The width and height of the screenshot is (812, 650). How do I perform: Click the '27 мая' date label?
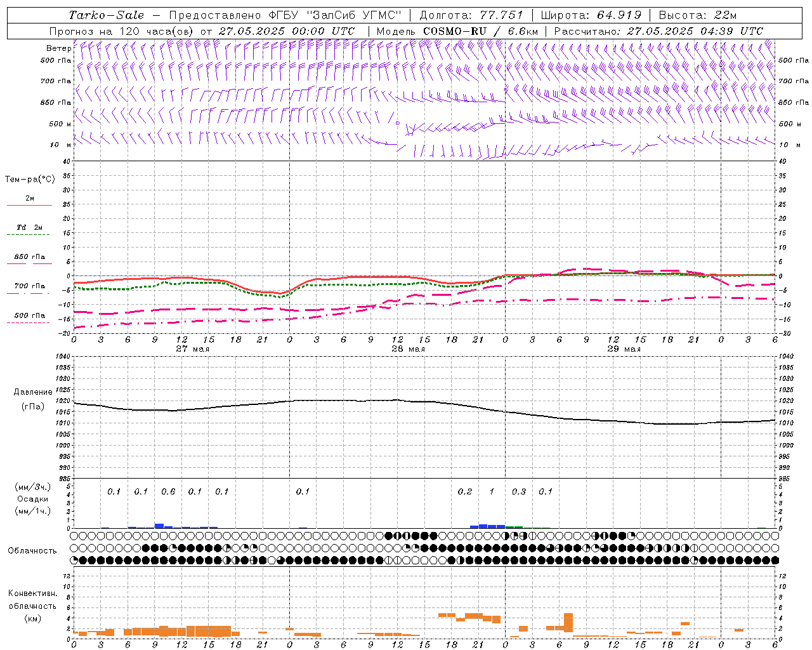[192, 349]
